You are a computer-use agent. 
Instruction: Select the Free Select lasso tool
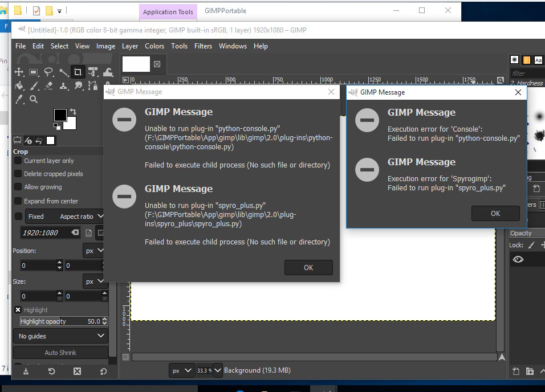point(48,72)
